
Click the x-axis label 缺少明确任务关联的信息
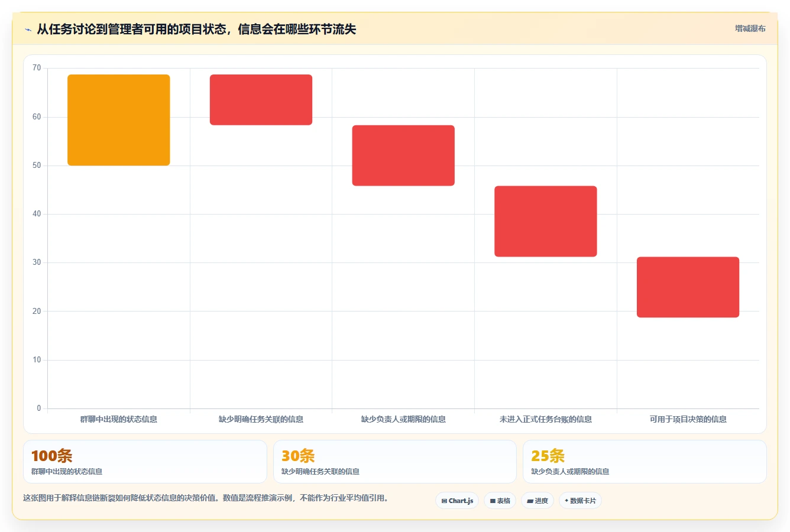261,419
